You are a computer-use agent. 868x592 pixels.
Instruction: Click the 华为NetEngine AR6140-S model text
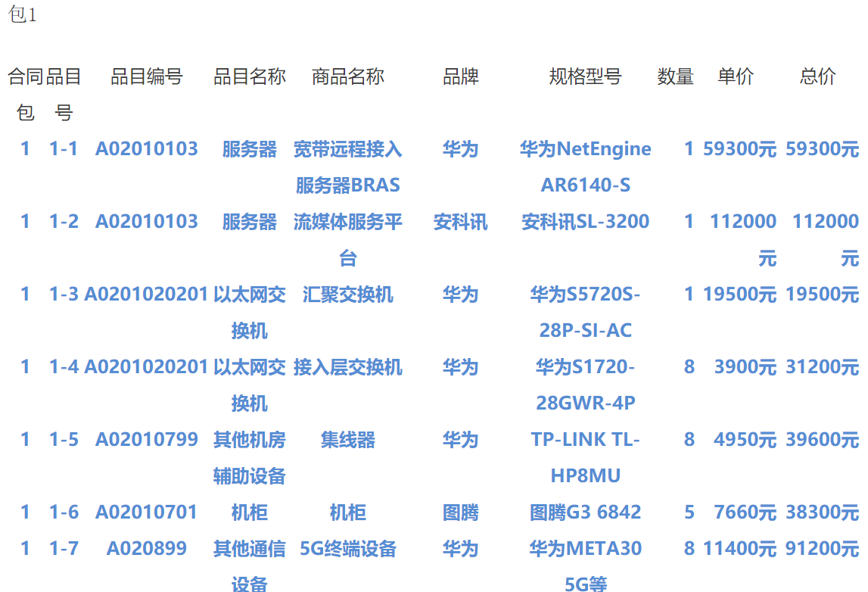585,167
